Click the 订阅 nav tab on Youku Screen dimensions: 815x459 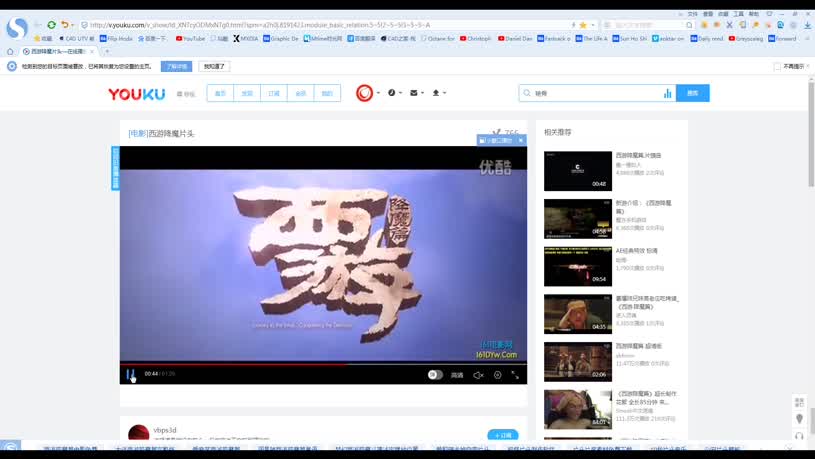click(x=274, y=94)
